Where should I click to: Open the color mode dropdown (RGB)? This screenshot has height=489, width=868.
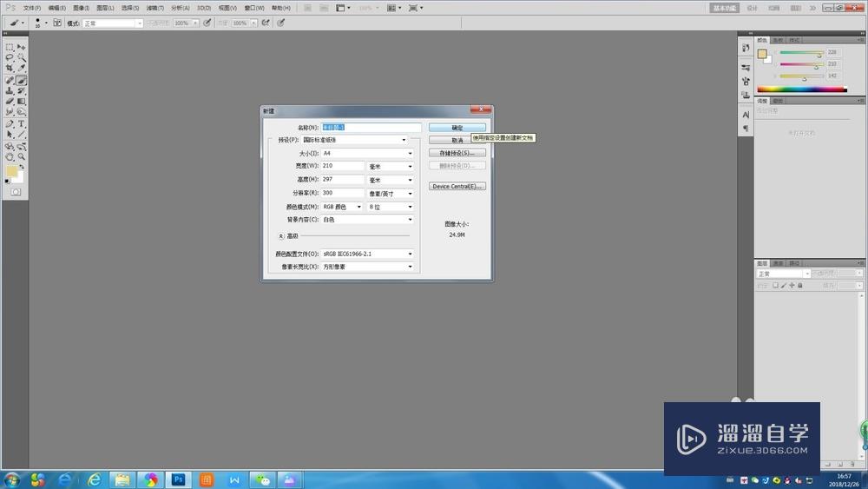pos(342,207)
